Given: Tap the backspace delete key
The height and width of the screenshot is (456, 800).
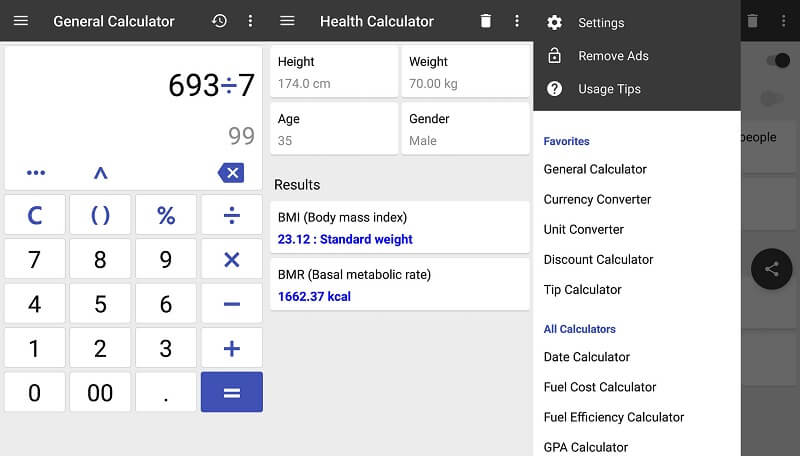Looking at the screenshot, I should click(231, 173).
